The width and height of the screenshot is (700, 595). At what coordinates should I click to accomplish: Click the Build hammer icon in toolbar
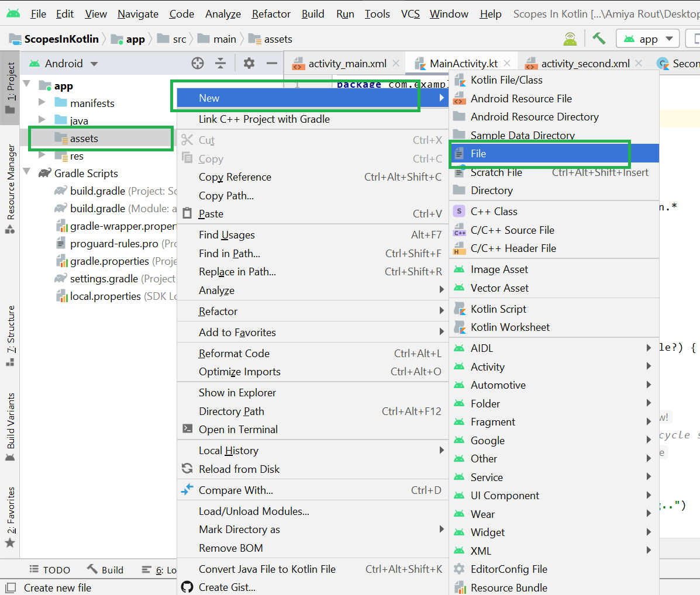pyautogui.click(x=598, y=38)
